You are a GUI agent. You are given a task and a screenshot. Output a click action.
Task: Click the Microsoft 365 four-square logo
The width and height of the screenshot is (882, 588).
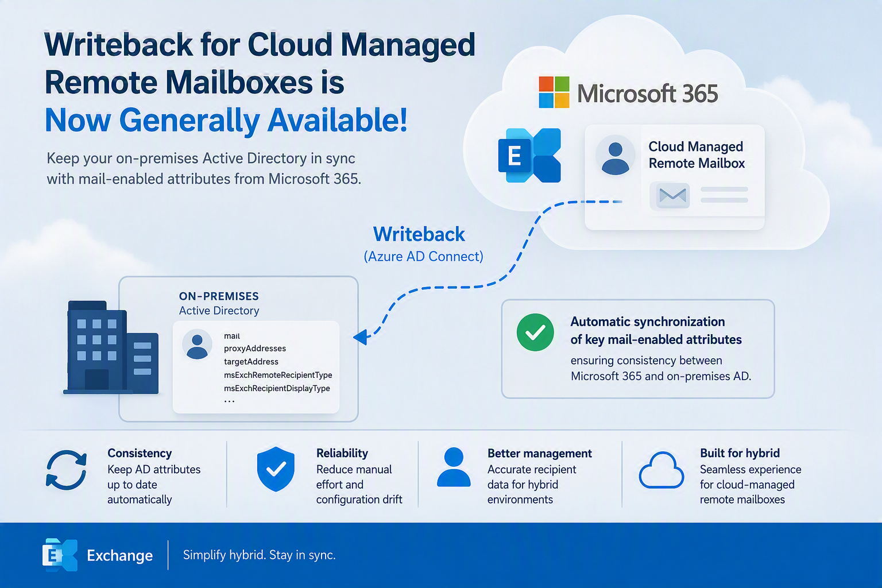pos(554,92)
